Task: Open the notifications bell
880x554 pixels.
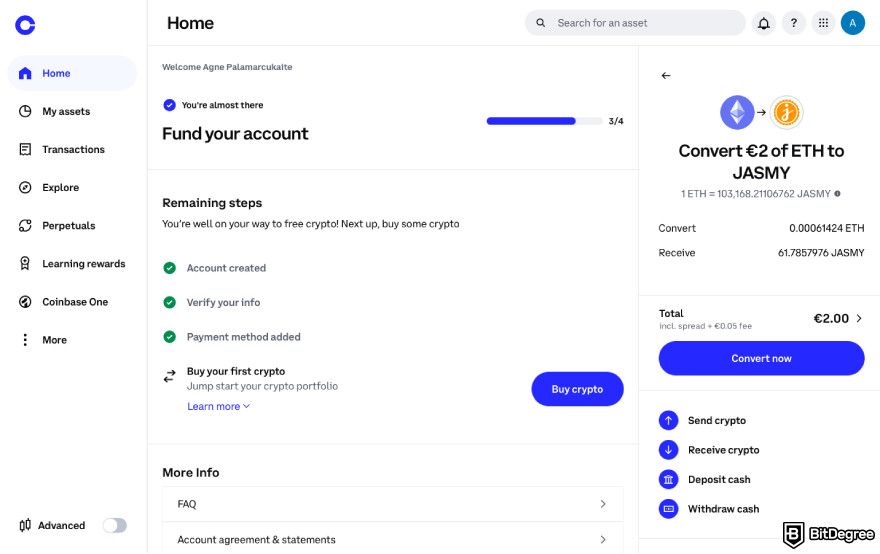Action: 764,23
